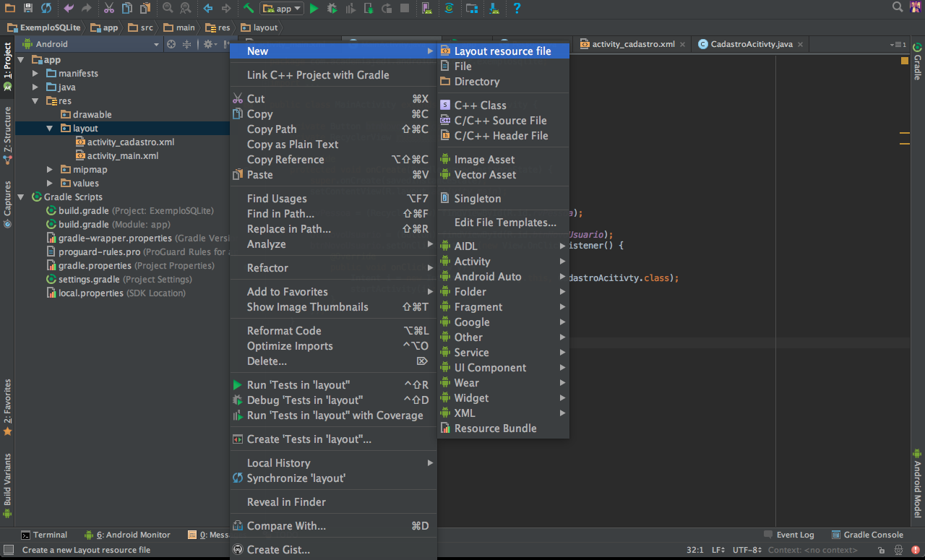Click the help question mark icon
The height and width of the screenshot is (560, 925).
(x=517, y=9)
